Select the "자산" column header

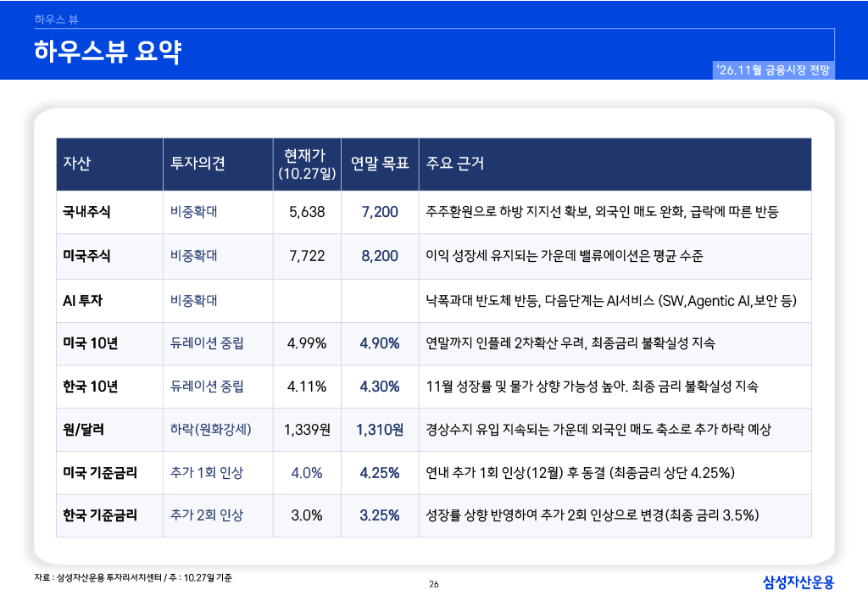coord(76,164)
